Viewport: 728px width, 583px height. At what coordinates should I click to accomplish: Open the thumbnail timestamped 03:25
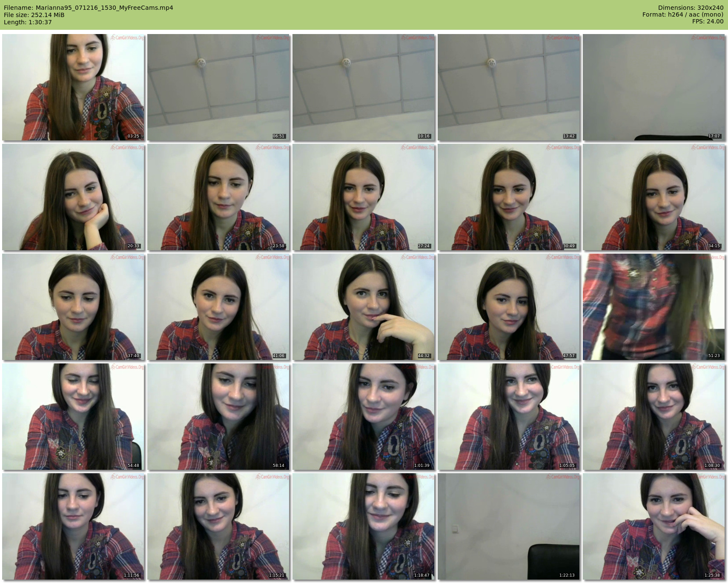[73, 87]
